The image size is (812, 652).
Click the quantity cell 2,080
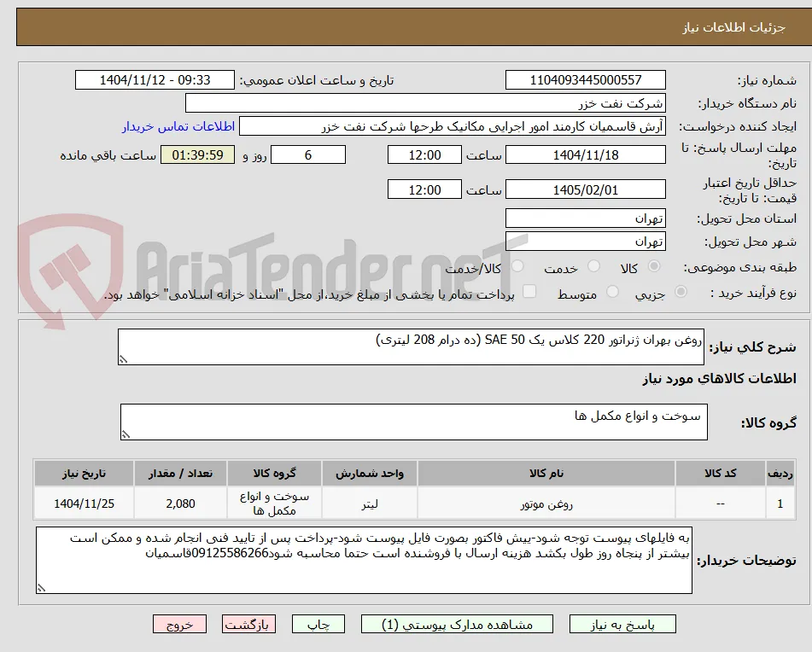click(x=180, y=504)
